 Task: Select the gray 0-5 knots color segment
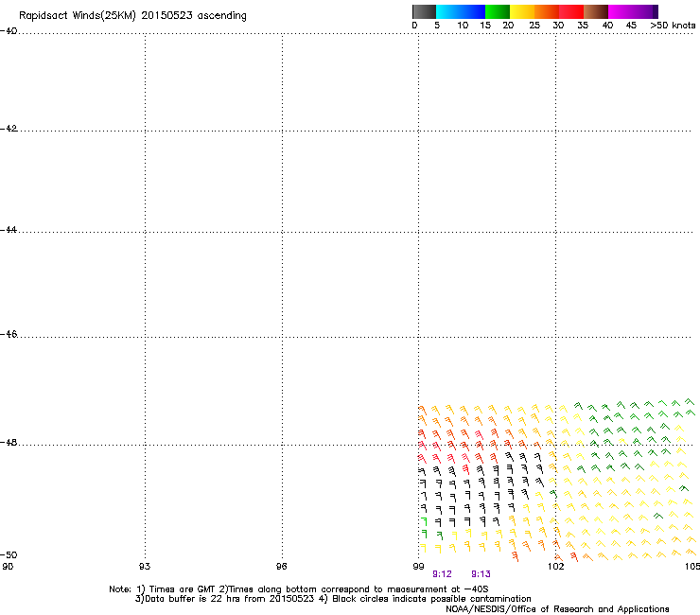click(424, 11)
